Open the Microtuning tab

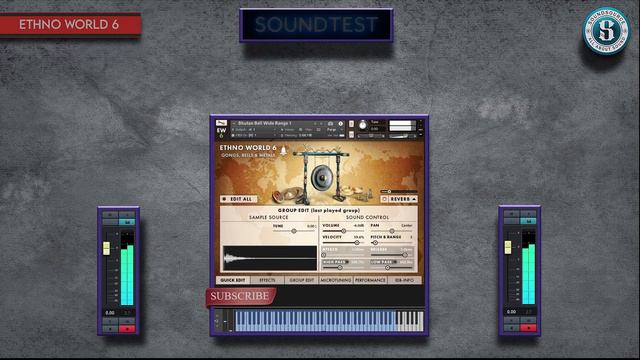(x=336, y=280)
